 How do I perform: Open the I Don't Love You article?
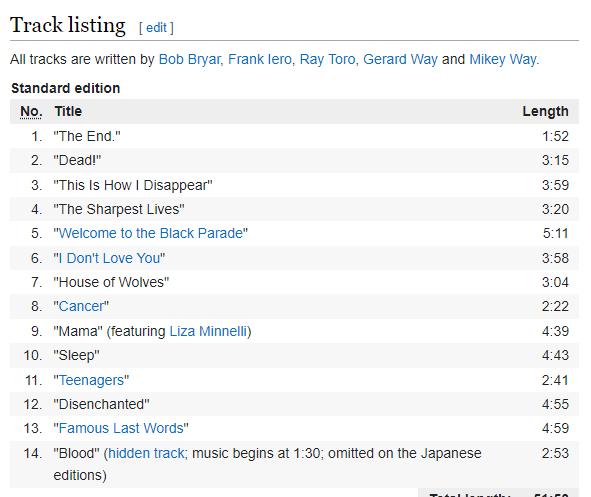[x=110, y=258]
